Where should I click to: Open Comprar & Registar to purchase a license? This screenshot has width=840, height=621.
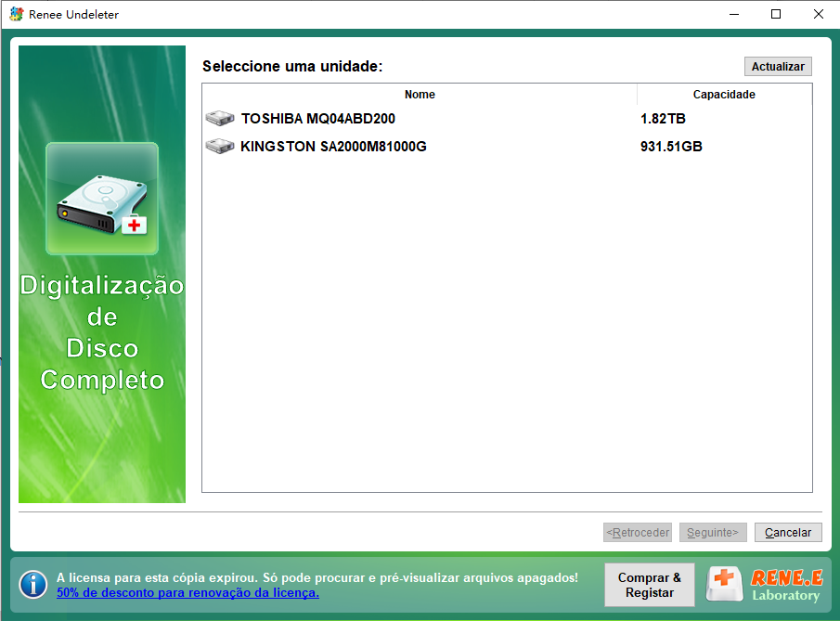[x=649, y=585]
